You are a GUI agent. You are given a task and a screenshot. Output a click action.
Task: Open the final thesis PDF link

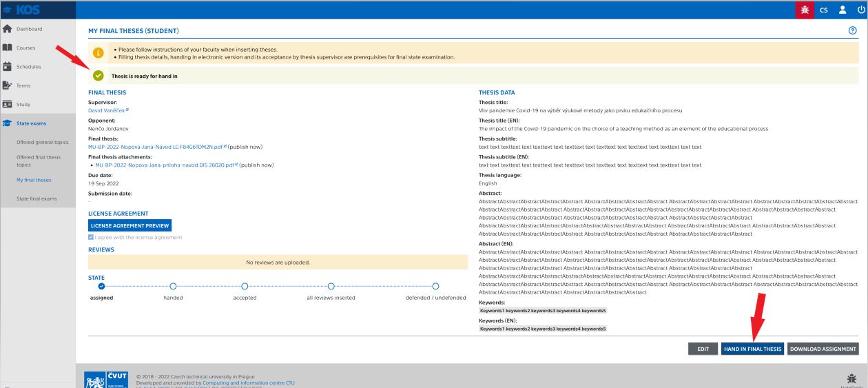click(x=156, y=147)
